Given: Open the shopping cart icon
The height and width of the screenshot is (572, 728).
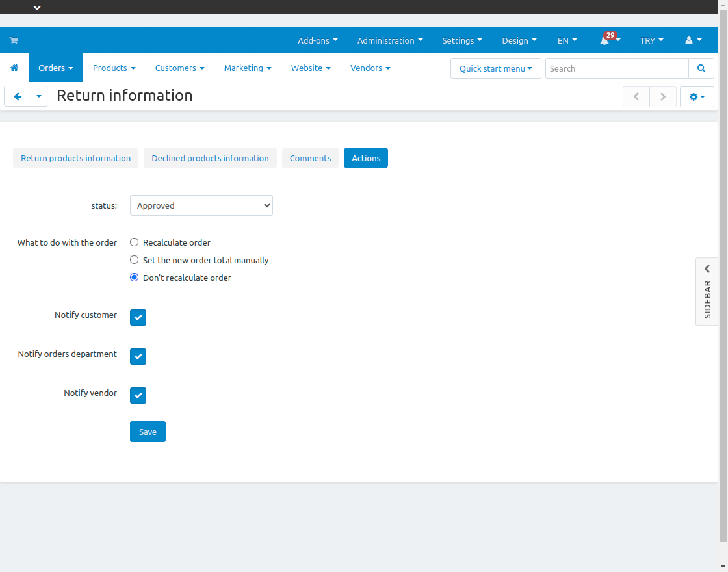Looking at the screenshot, I should tap(13, 40).
